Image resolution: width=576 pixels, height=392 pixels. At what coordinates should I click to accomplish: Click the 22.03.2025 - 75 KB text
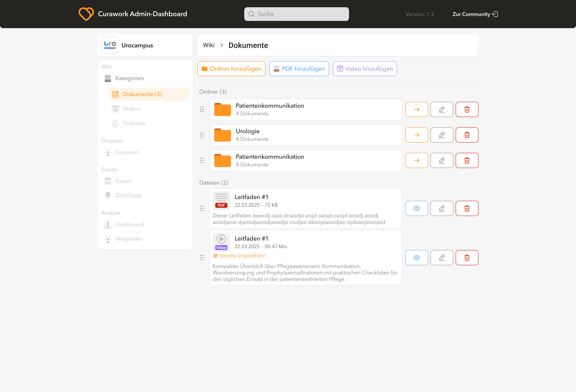click(256, 205)
